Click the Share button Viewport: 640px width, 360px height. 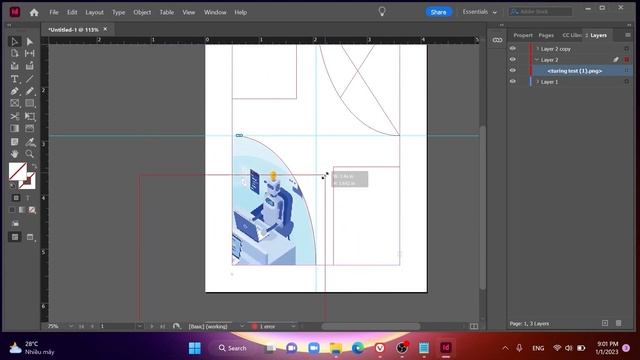[x=438, y=12]
